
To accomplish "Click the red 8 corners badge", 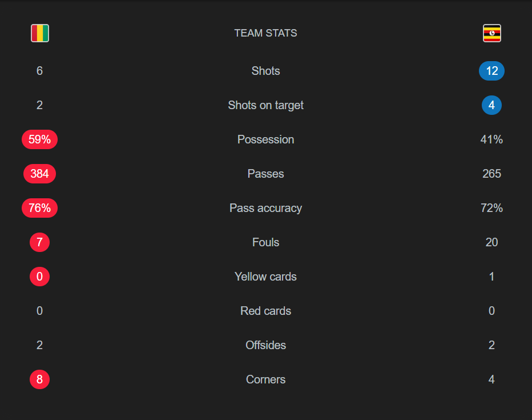I will (40, 379).
